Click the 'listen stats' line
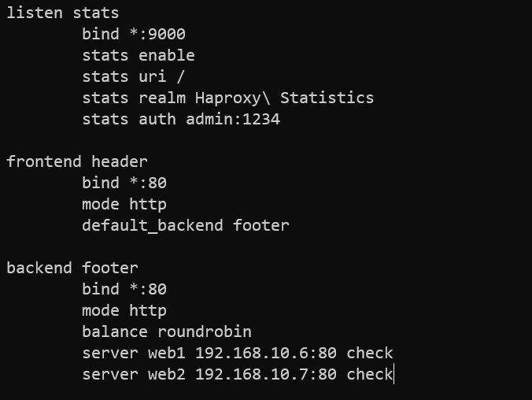The width and height of the screenshot is (532, 400). [63, 13]
